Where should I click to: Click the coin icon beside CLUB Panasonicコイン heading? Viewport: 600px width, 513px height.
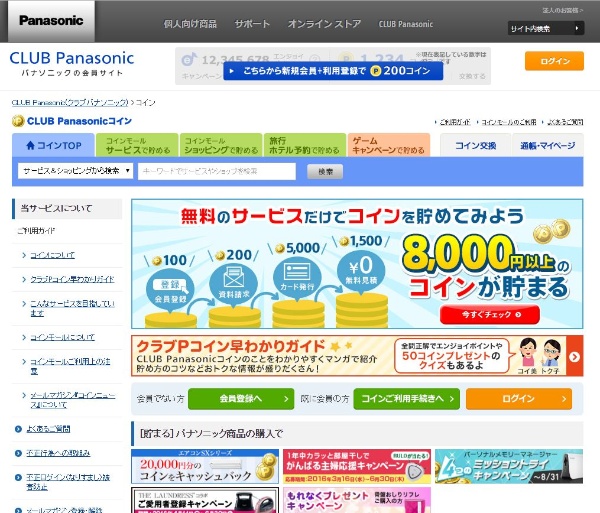click(18, 121)
